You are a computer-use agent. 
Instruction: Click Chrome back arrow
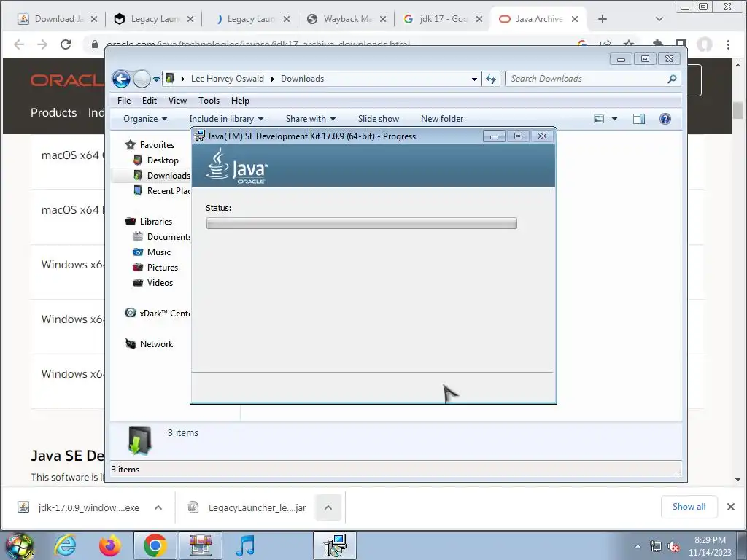point(19,44)
